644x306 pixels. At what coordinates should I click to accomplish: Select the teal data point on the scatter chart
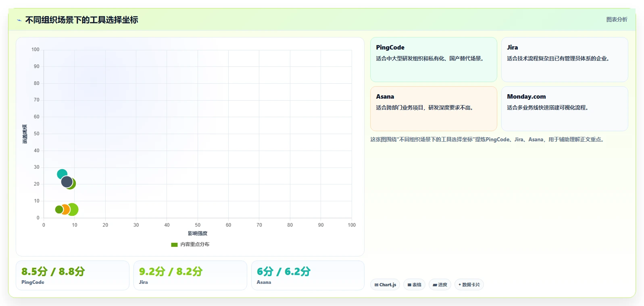(62, 174)
